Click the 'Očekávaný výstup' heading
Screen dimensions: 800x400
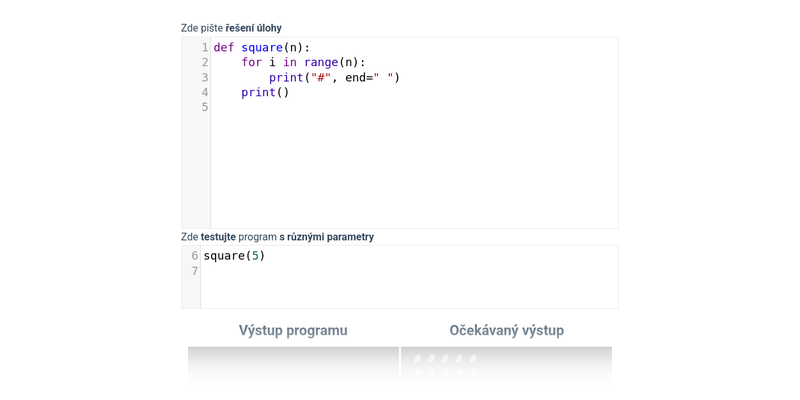[506, 330]
